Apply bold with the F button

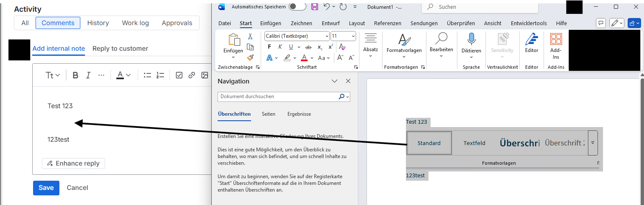269,47
